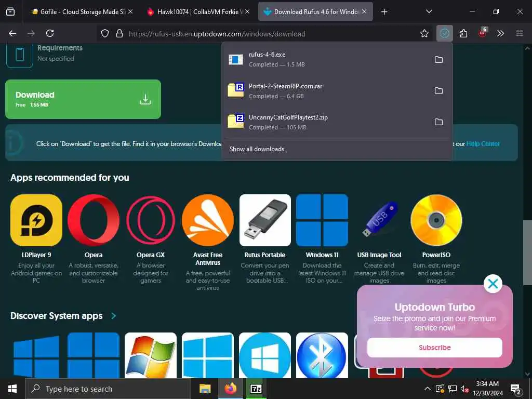
Task: Go back to the previous page
Action: 12,33
